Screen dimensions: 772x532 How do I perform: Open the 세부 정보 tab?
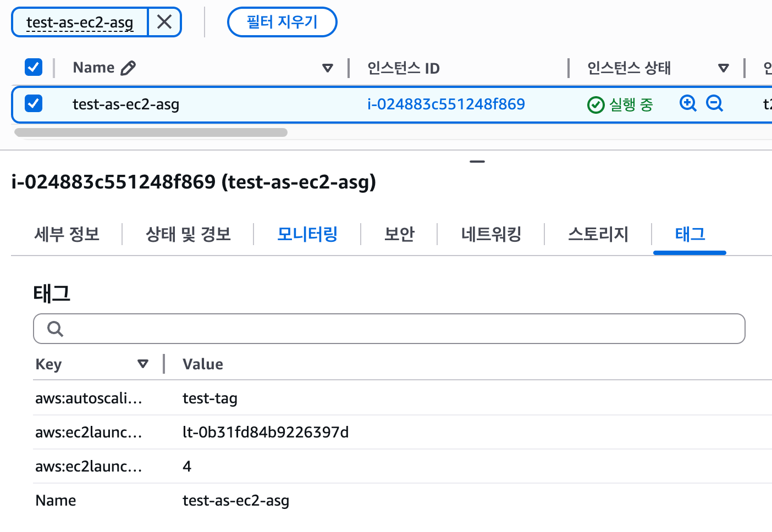(x=67, y=234)
